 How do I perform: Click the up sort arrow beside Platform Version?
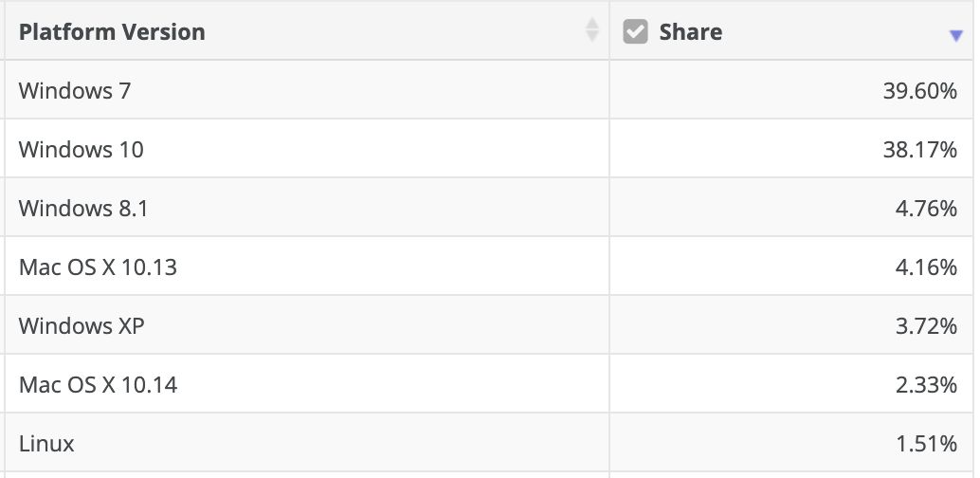(x=592, y=24)
